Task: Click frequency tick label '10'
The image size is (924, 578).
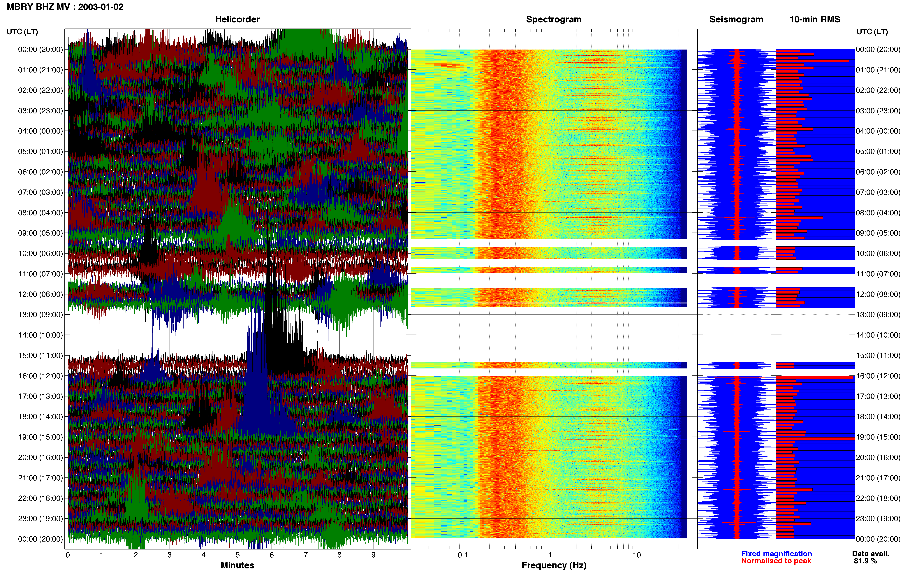Action: 637,555
